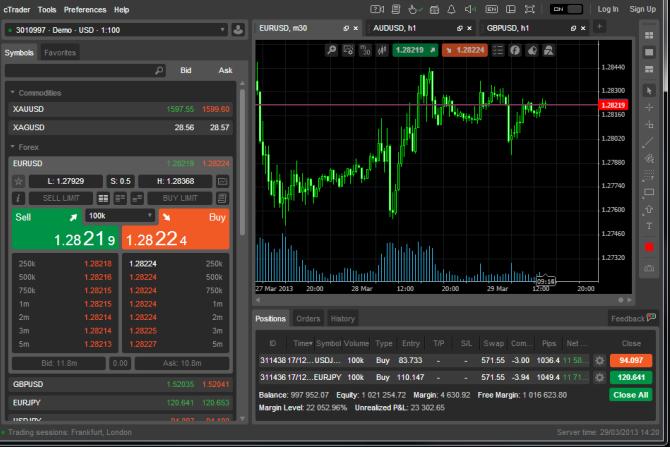The height and width of the screenshot is (449, 670).
Task: Enter full screen mode icon
Action: [x=529, y=9]
